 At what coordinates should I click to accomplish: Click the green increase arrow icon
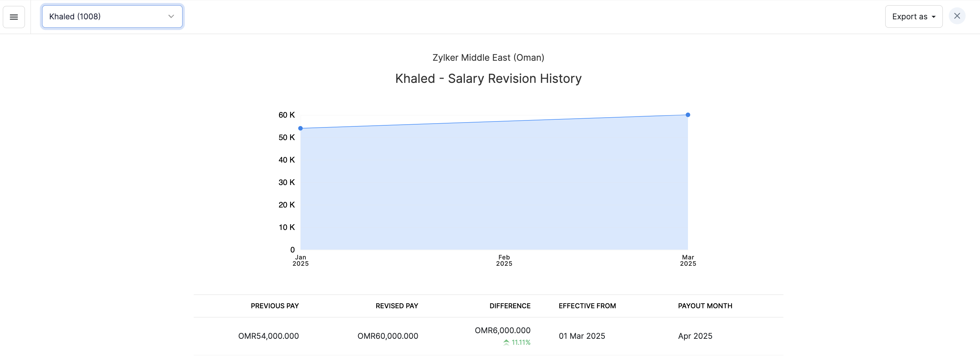[x=506, y=342]
